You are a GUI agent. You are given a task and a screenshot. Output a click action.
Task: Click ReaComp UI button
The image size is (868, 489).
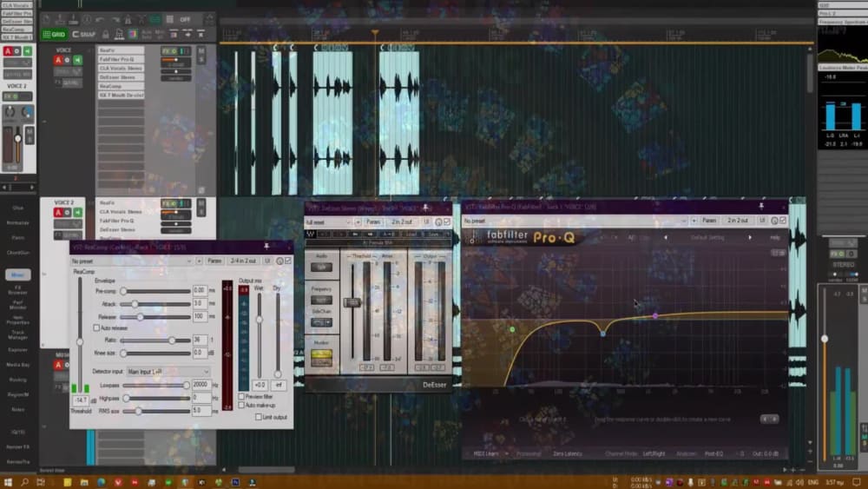pos(267,261)
